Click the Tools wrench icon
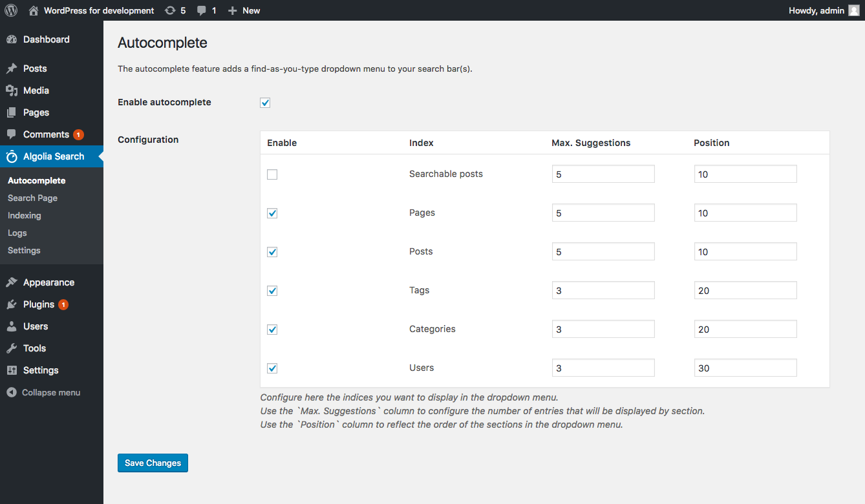 [x=12, y=348]
